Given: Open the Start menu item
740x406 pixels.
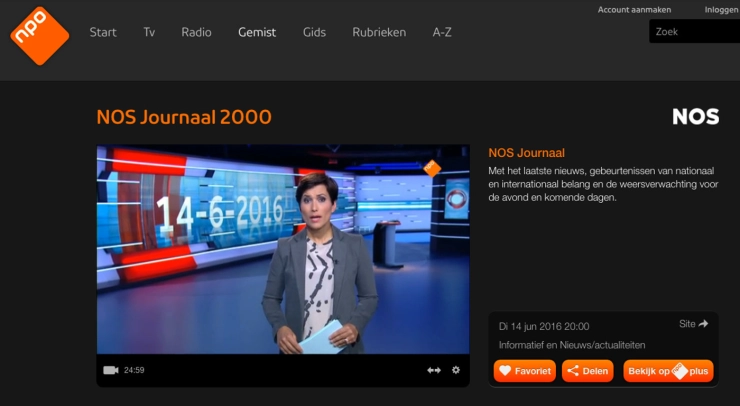Looking at the screenshot, I should click(x=103, y=32).
